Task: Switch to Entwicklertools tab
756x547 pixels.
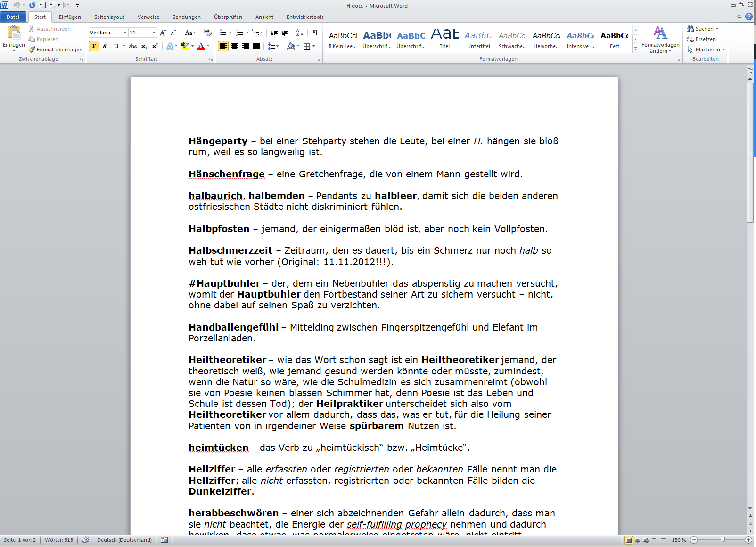Action: (x=305, y=17)
